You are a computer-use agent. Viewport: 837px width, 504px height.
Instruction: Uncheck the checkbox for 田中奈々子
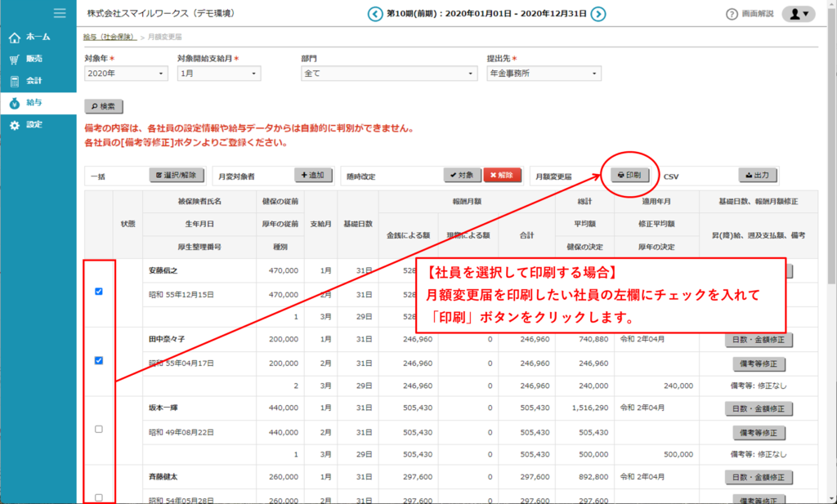click(x=99, y=360)
